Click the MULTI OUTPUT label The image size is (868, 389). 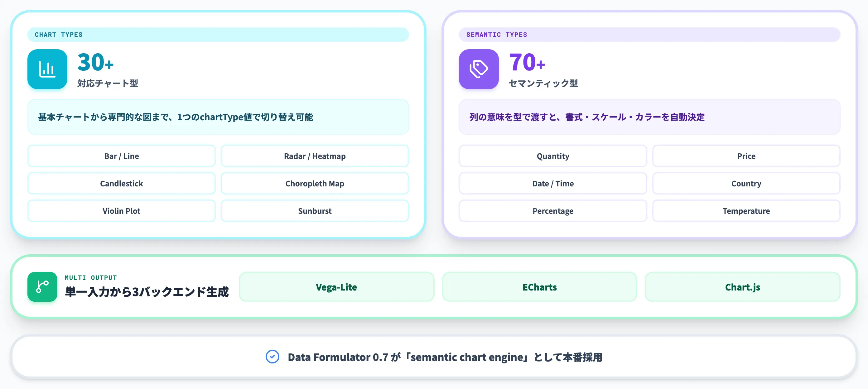[91, 277]
